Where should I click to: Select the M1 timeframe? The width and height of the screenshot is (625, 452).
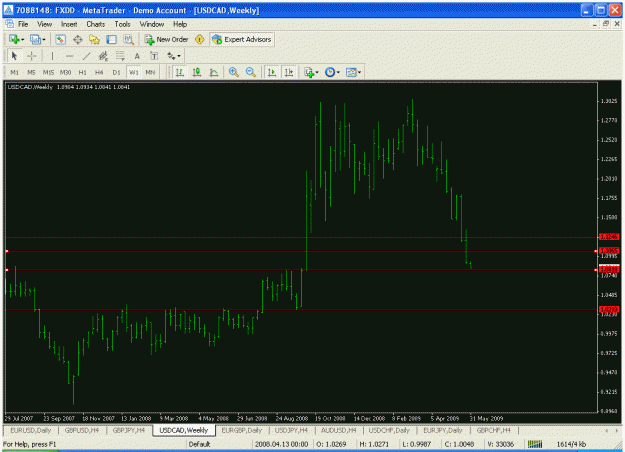(14, 72)
